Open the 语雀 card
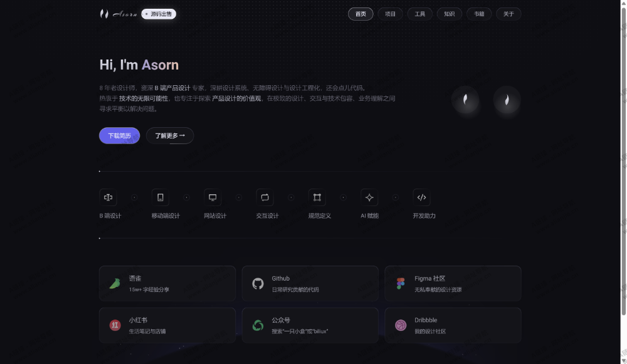Screen dimensions: 627x364 (x=167, y=284)
